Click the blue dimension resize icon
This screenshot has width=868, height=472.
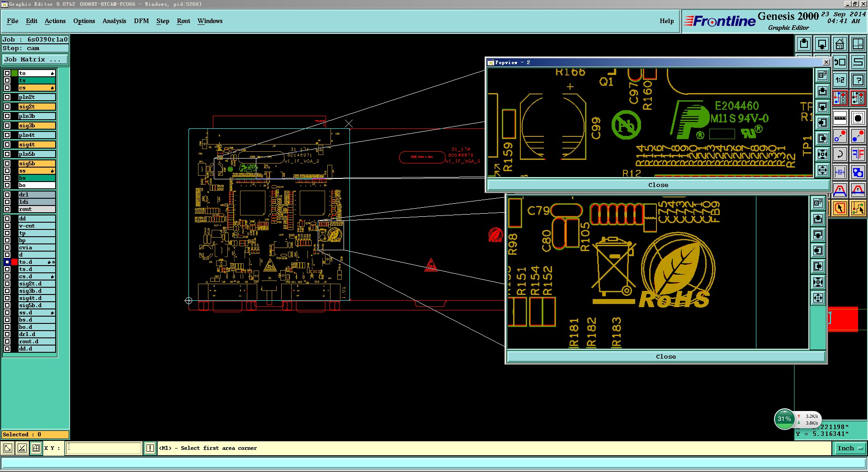coord(840,172)
